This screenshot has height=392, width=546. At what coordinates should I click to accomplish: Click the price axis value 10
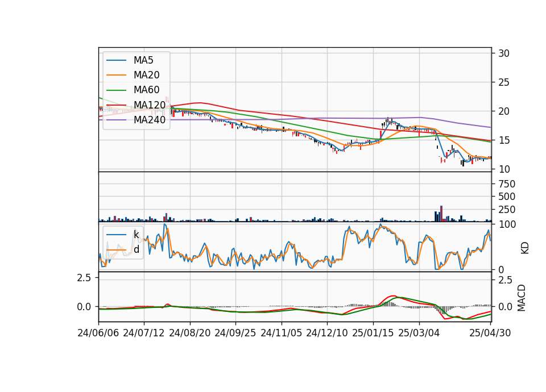point(504,169)
